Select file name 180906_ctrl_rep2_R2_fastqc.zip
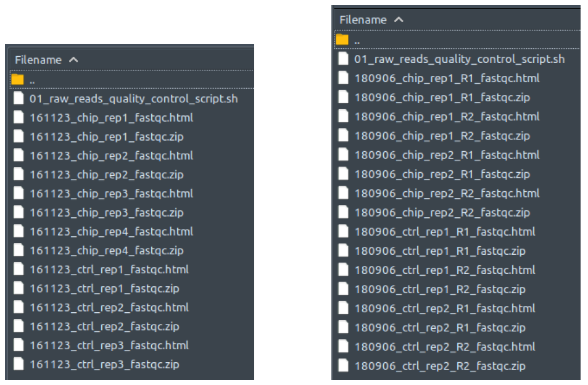The width and height of the screenshot is (588, 385). coord(440,366)
